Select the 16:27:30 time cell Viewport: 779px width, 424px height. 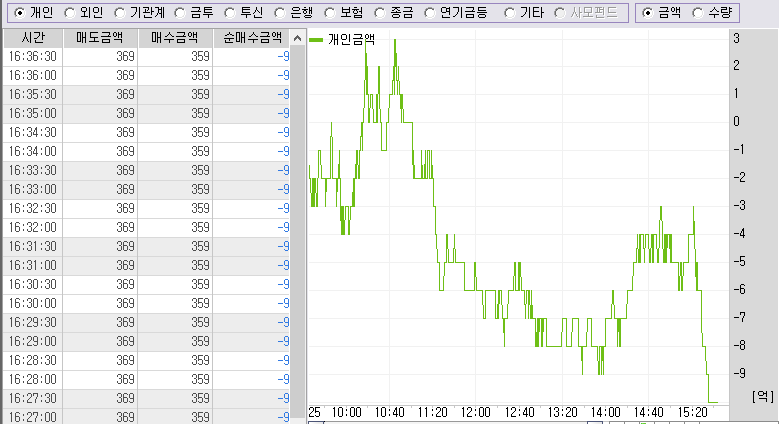[33, 399]
